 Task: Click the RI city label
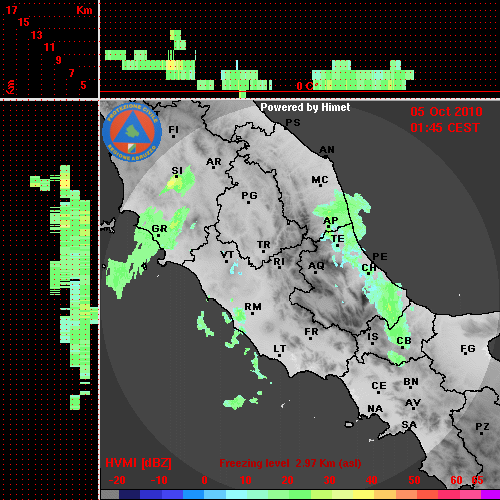pos(279,262)
